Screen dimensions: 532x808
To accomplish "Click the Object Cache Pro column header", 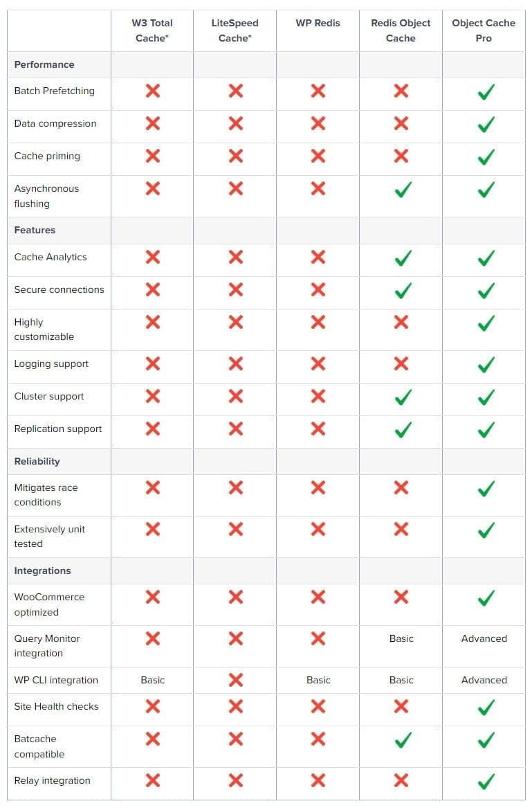I will tap(484, 30).
